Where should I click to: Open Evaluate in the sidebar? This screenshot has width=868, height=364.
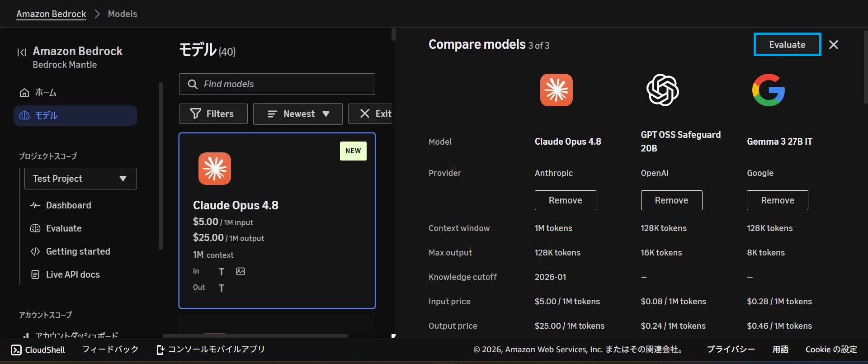tap(64, 228)
